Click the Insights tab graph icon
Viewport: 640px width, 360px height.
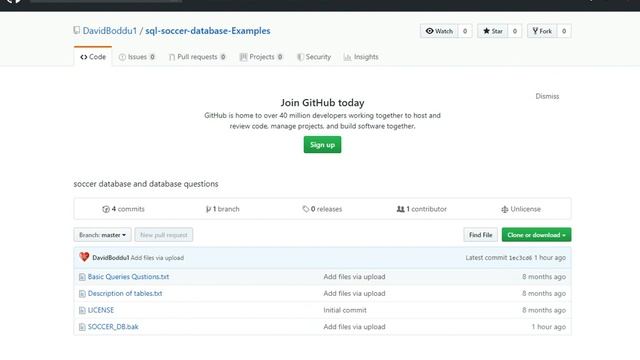(347, 57)
